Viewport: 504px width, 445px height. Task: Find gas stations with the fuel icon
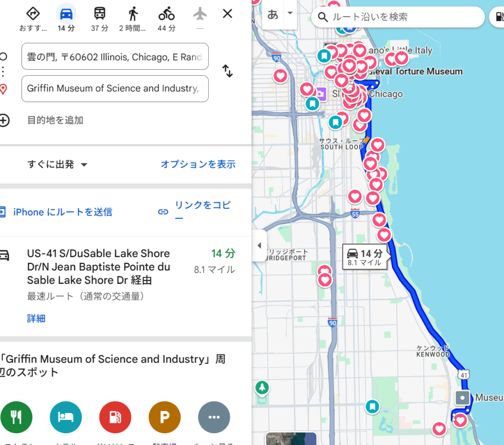115,417
